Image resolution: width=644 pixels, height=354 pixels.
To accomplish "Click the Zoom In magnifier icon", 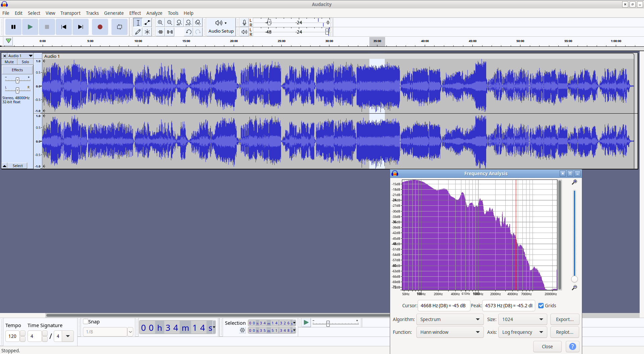I will [160, 23].
